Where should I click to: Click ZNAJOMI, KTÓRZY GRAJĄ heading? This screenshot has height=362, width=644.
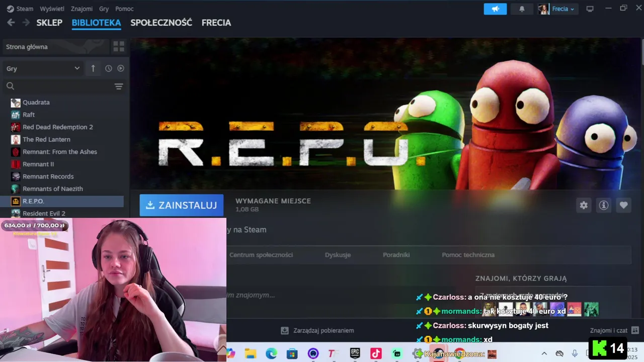tap(521, 278)
